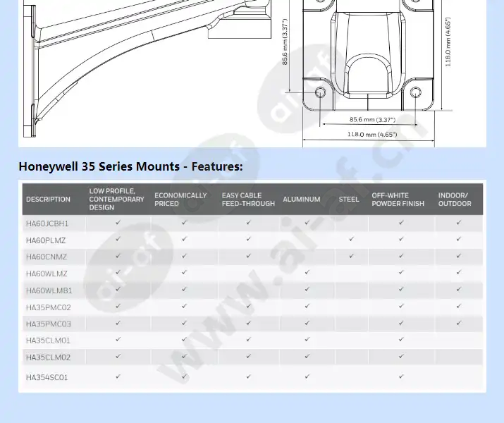The image size is (504, 423).
Task: Click the Indoor/Outdoor checkmark in HA60WLMZ row
Action: tap(459, 272)
